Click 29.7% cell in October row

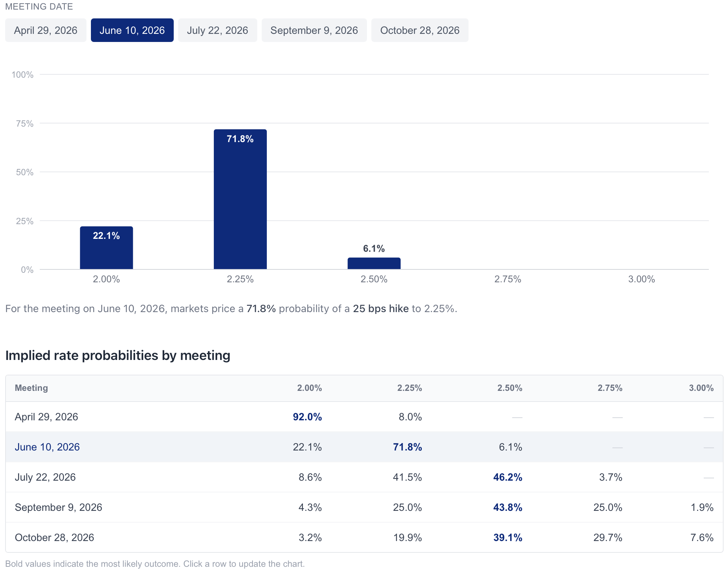607,537
